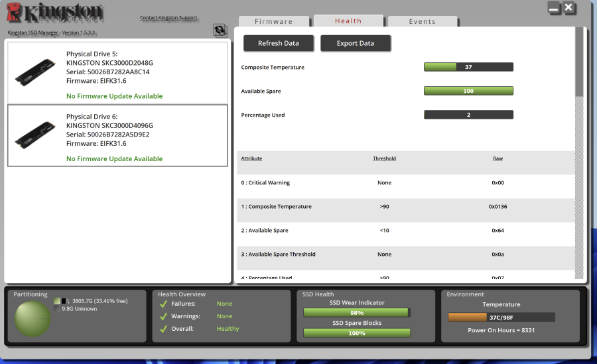
Task: Click the health table vertical scrollbar thumb
Action: click(x=579, y=62)
